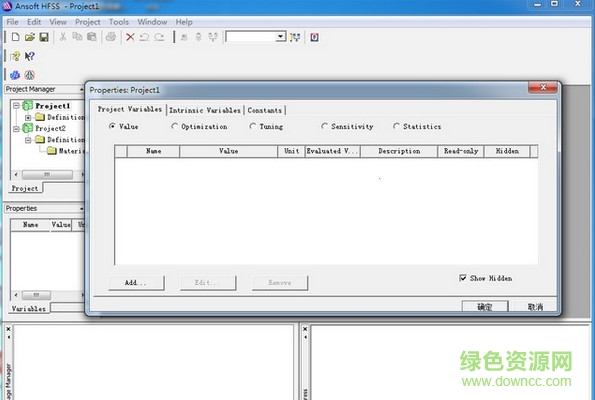This screenshot has height=400, width=595.
Task: Click the Value column header in dialog
Action: [x=228, y=151]
